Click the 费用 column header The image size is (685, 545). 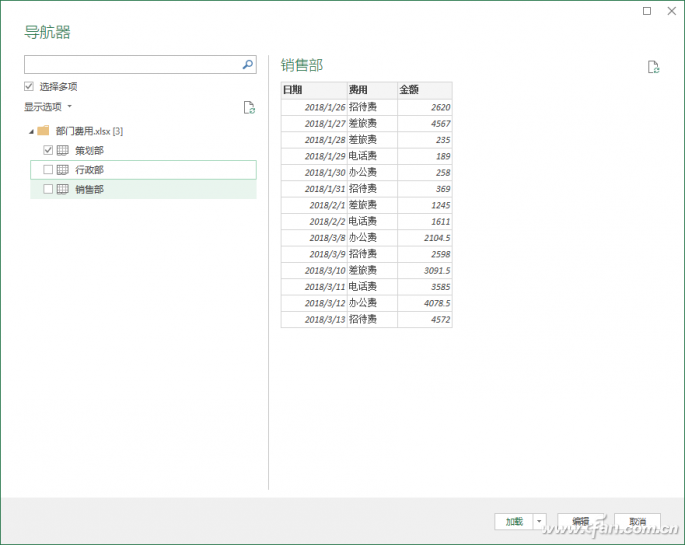point(372,90)
